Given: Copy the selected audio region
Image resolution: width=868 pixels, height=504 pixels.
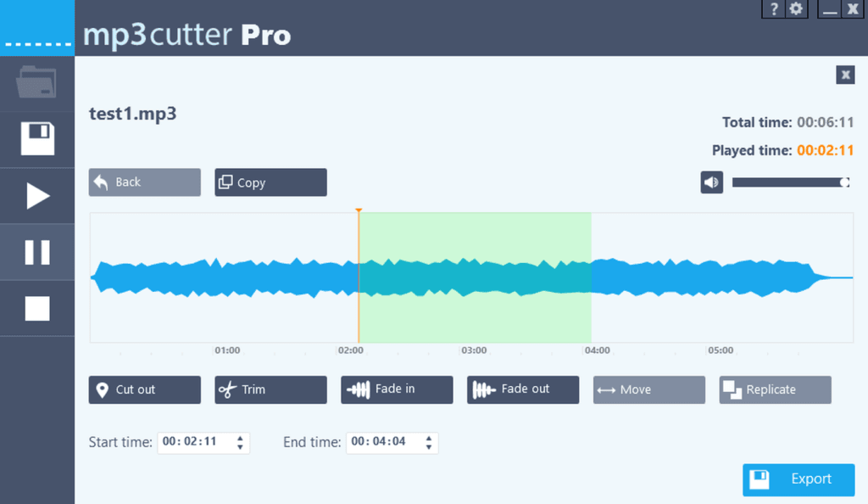Looking at the screenshot, I should (x=270, y=182).
